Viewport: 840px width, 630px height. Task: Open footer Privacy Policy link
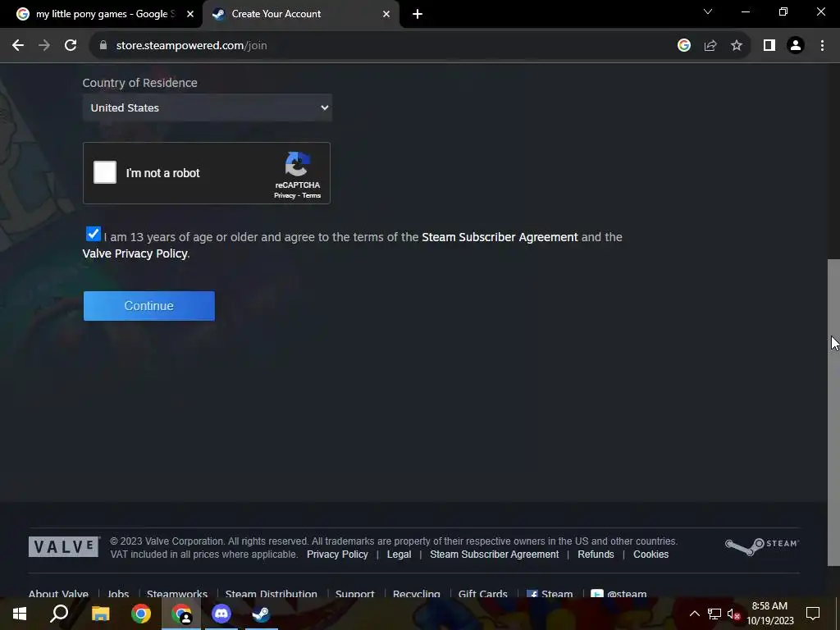337,555
